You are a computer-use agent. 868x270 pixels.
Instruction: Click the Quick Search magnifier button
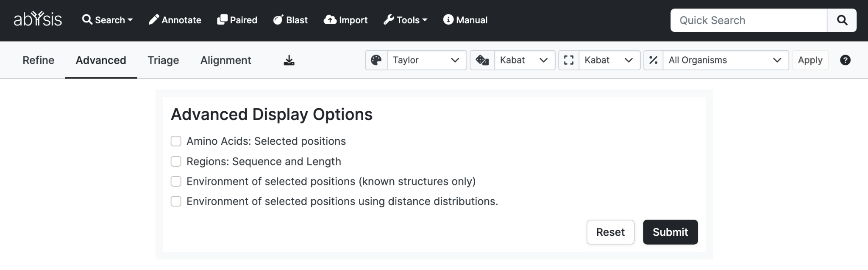[842, 20]
